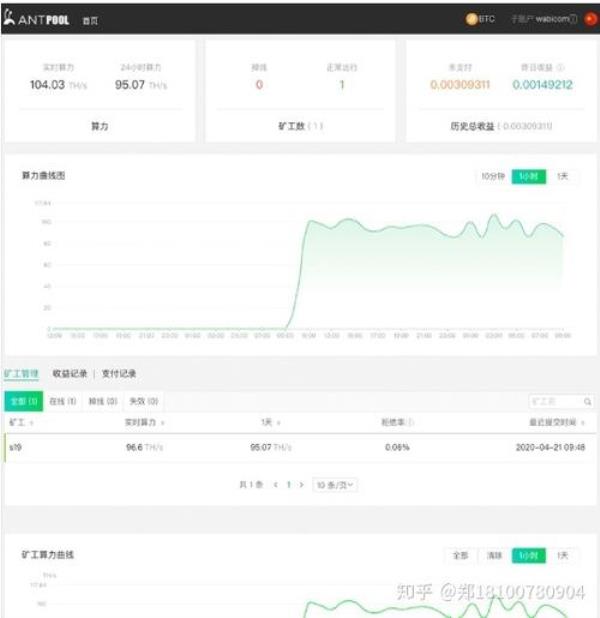Screen dimensions: 600x618
Task: Switch to the 支付记录 tab
Action: coord(119,374)
